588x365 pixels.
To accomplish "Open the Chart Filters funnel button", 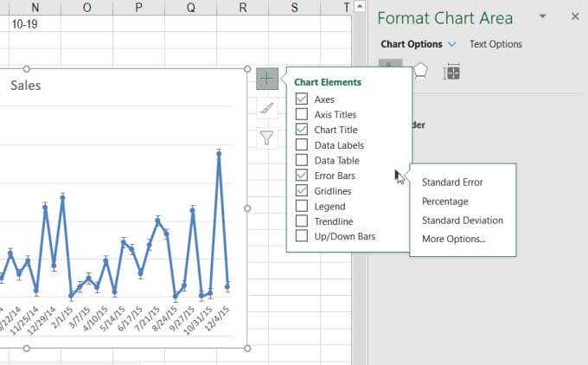I will 267,138.
